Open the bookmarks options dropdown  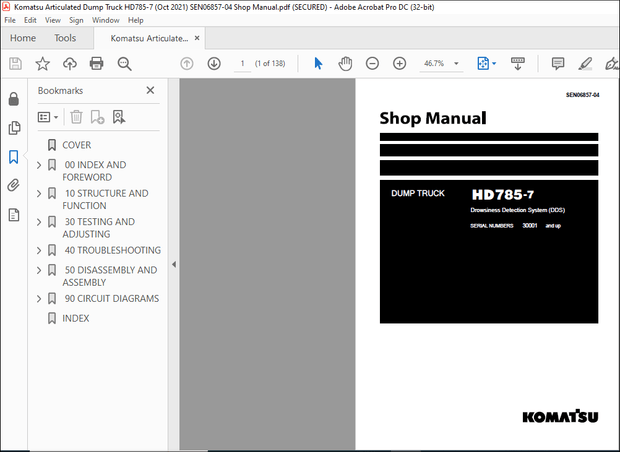[48, 117]
